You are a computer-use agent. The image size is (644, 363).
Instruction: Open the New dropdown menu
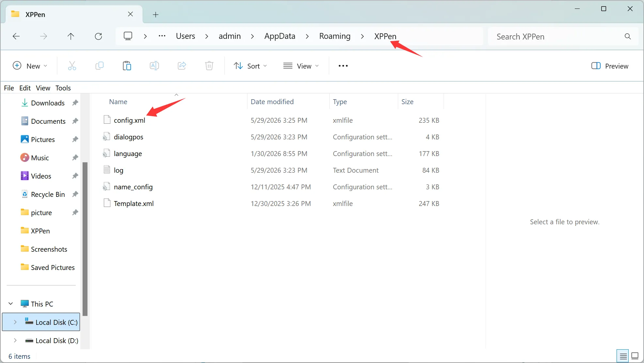pos(30,66)
